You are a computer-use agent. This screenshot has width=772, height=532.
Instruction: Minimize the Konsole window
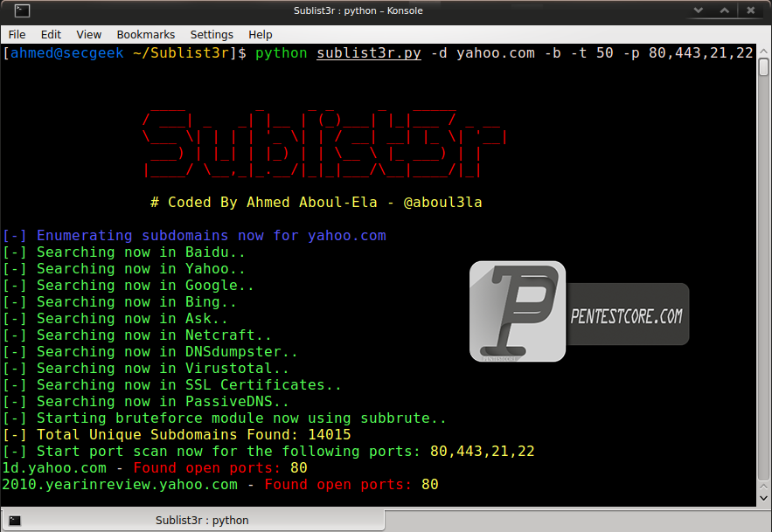tap(699, 10)
